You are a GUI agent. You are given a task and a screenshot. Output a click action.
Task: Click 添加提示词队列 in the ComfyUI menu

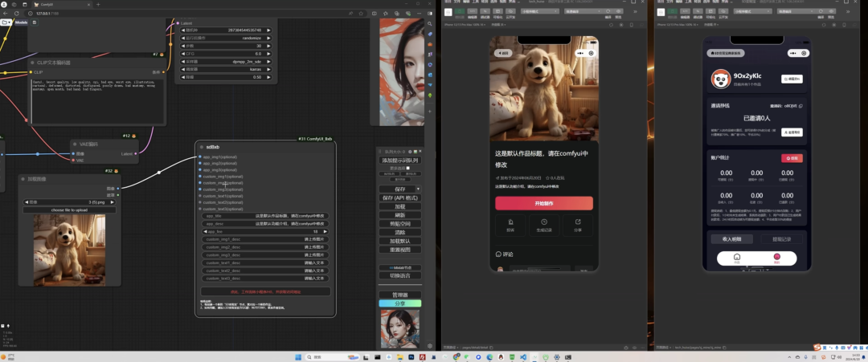(399, 161)
